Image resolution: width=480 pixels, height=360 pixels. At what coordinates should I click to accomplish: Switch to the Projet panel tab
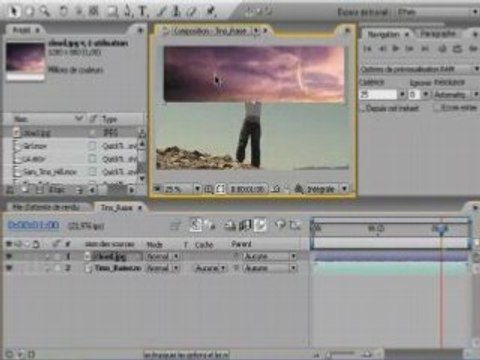[x=22, y=30]
